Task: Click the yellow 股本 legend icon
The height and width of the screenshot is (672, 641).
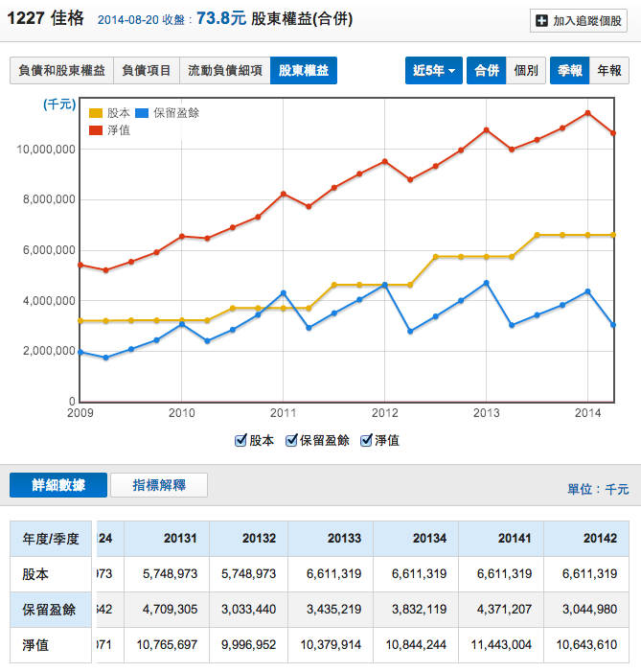Action: click(96, 113)
